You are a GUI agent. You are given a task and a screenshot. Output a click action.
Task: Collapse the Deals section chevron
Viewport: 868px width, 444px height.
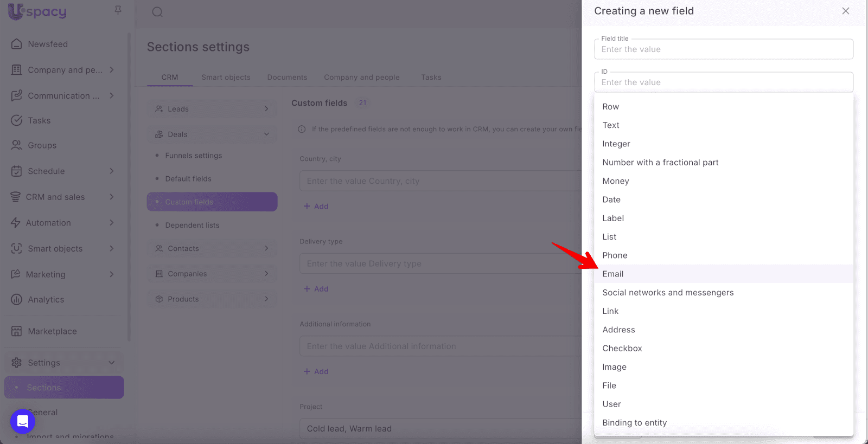coord(266,134)
